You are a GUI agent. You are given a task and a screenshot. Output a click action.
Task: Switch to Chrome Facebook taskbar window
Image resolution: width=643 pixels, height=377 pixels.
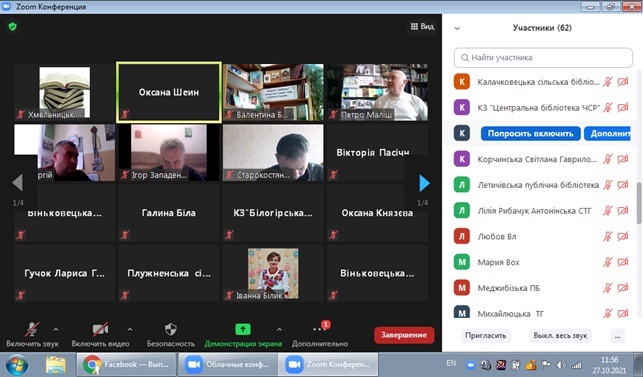[126, 364]
